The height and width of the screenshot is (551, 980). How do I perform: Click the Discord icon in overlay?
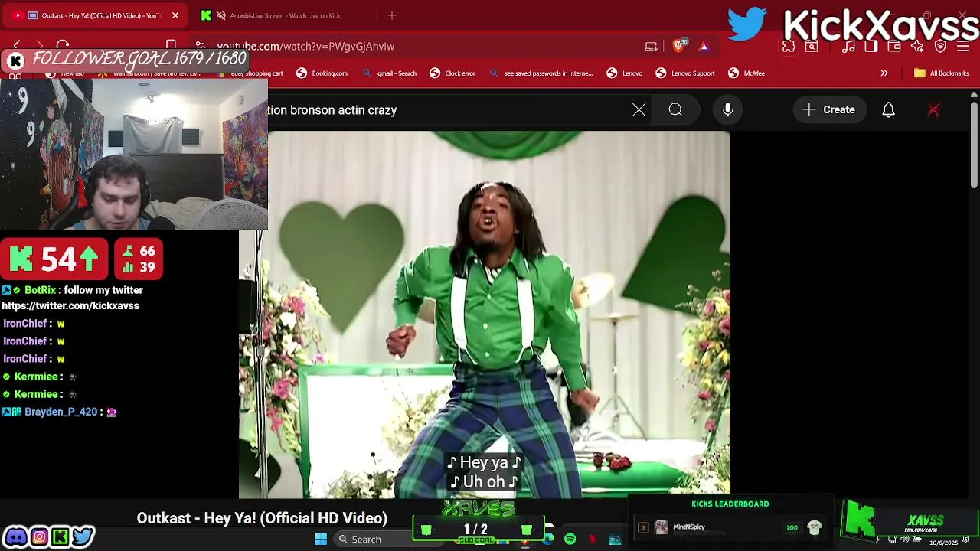pyautogui.click(x=15, y=537)
